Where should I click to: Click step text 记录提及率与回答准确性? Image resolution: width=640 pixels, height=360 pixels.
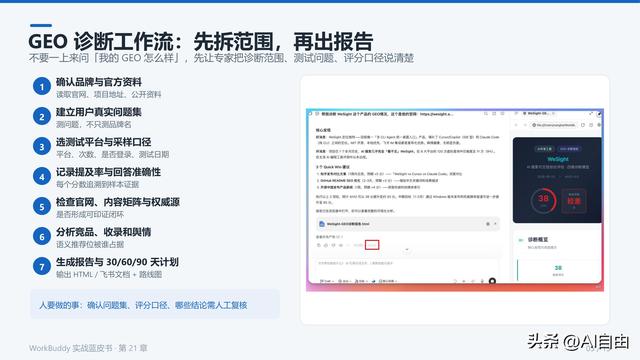point(109,172)
